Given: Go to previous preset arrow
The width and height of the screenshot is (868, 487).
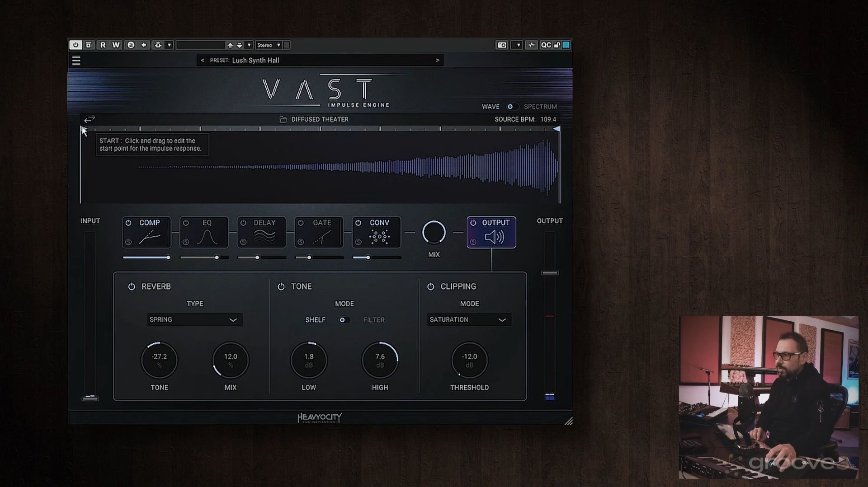Looking at the screenshot, I should pos(202,60).
